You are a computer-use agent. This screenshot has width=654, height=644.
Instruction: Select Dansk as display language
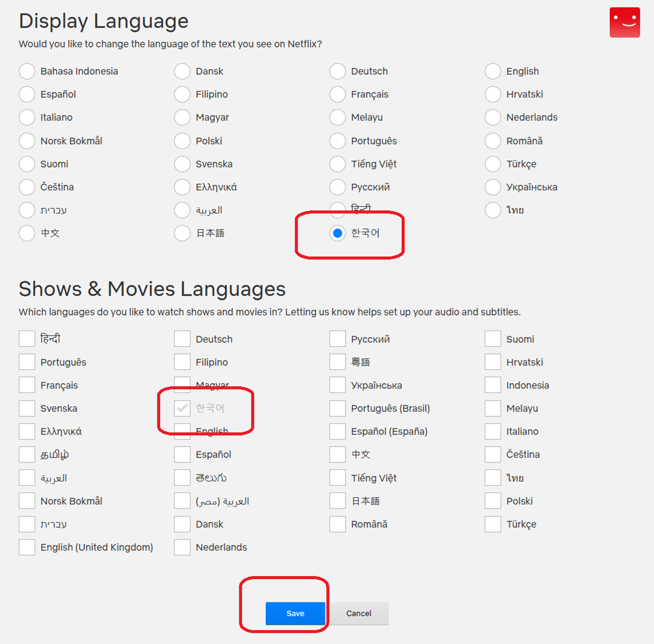point(182,71)
